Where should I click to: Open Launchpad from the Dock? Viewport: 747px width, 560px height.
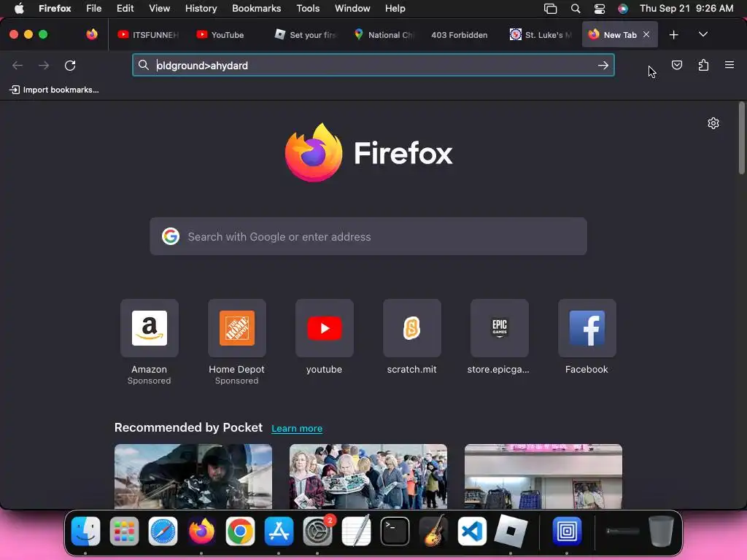click(124, 531)
